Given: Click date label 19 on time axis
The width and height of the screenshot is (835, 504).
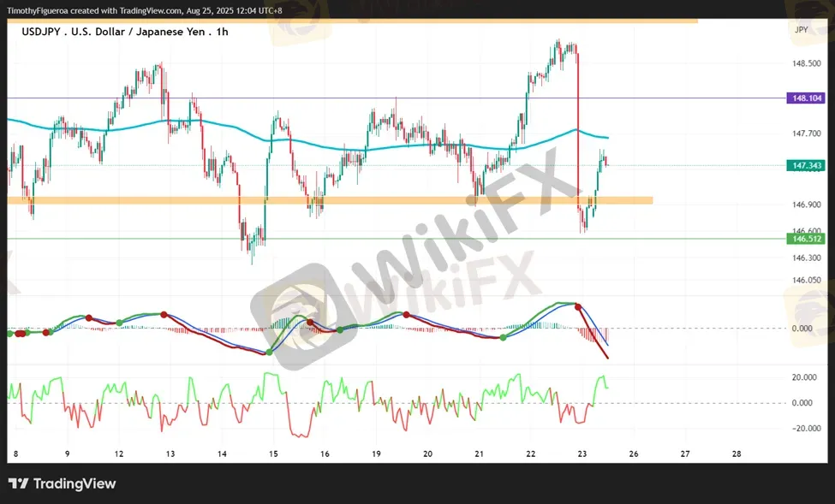Looking at the screenshot, I should point(376,454).
